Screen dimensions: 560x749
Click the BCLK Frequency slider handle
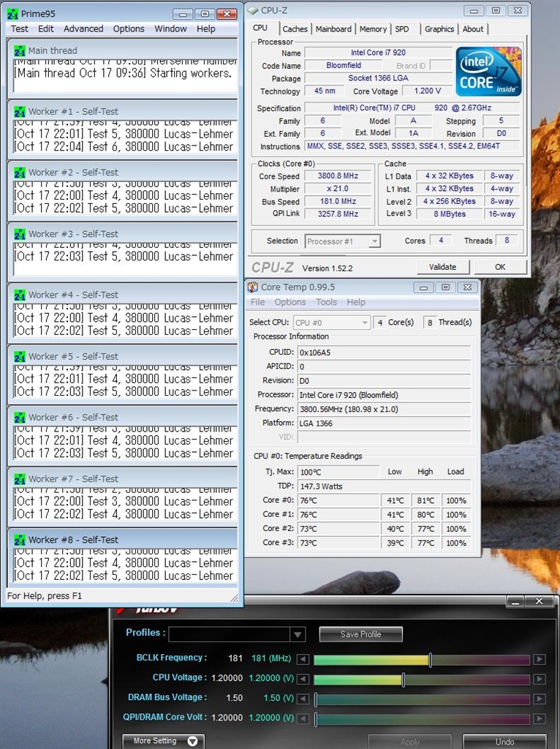tap(430, 660)
